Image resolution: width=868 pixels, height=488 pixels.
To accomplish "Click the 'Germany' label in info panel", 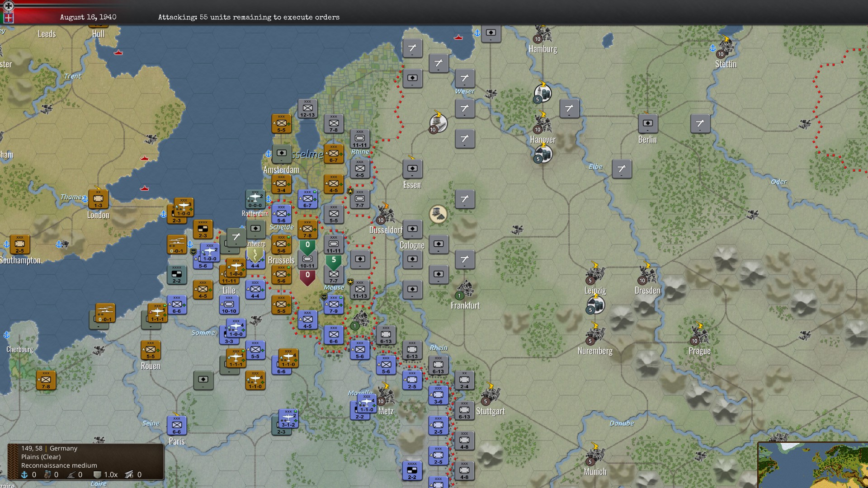I will coord(63,448).
